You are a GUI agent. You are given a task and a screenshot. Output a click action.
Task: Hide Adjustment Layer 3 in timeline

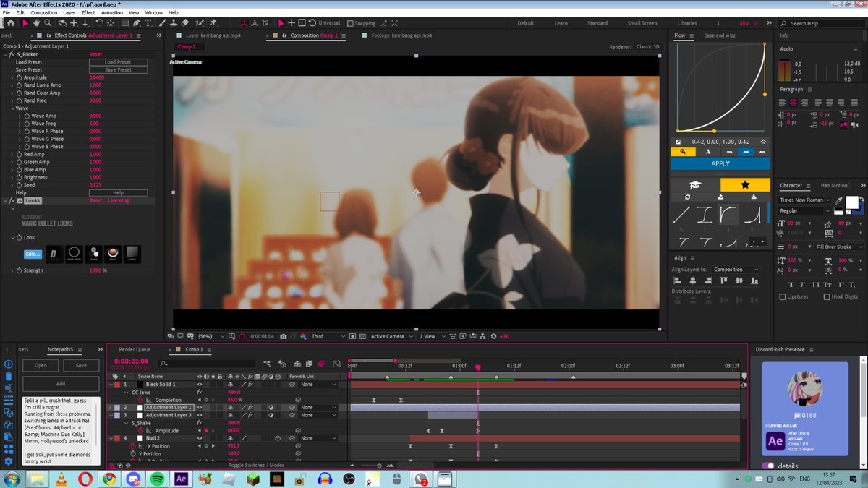click(x=200, y=415)
